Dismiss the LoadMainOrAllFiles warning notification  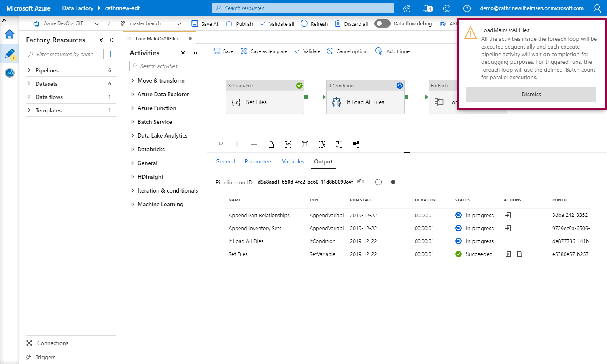pos(531,94)
